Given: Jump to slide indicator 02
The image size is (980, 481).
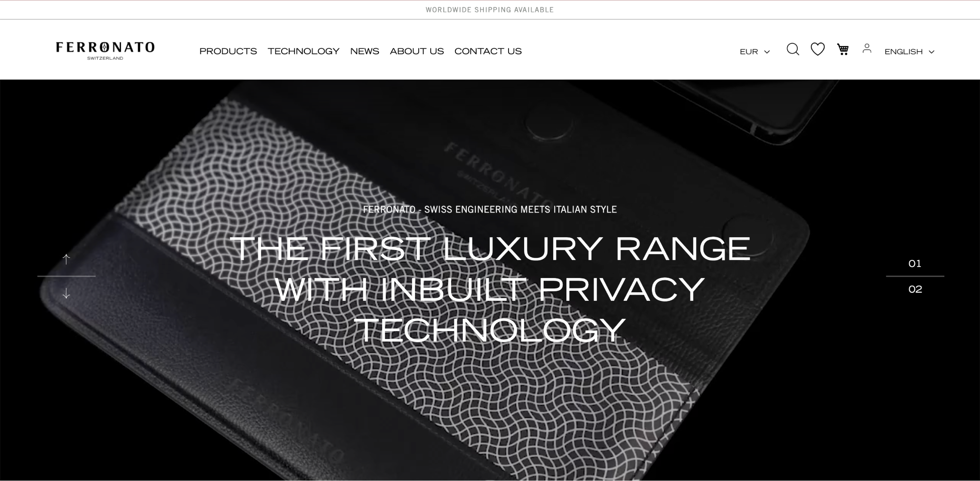Looking at the screenshot, I should coord(915,289).
